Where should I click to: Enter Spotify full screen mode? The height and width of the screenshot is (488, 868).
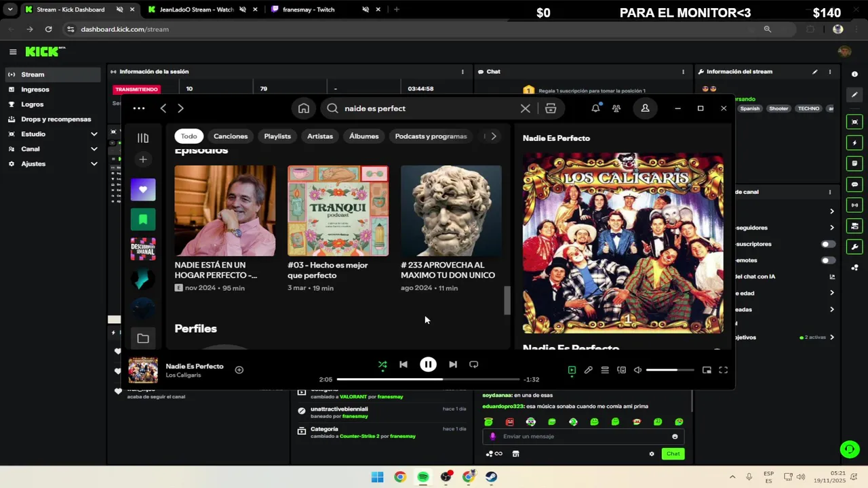[x=724, y=370]
